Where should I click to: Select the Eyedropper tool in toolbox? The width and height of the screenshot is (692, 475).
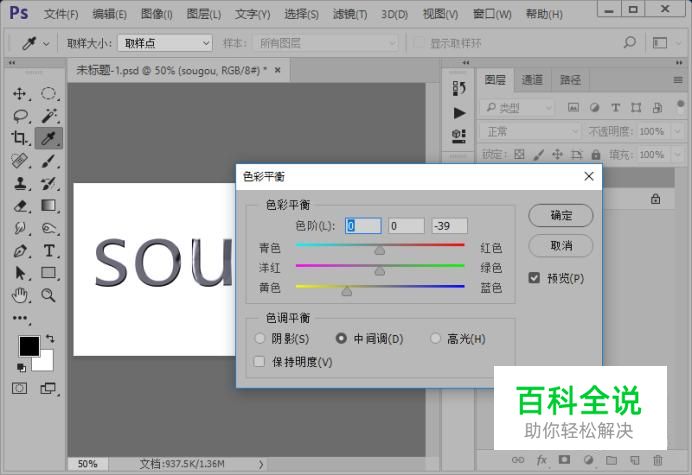click(49, 138)
